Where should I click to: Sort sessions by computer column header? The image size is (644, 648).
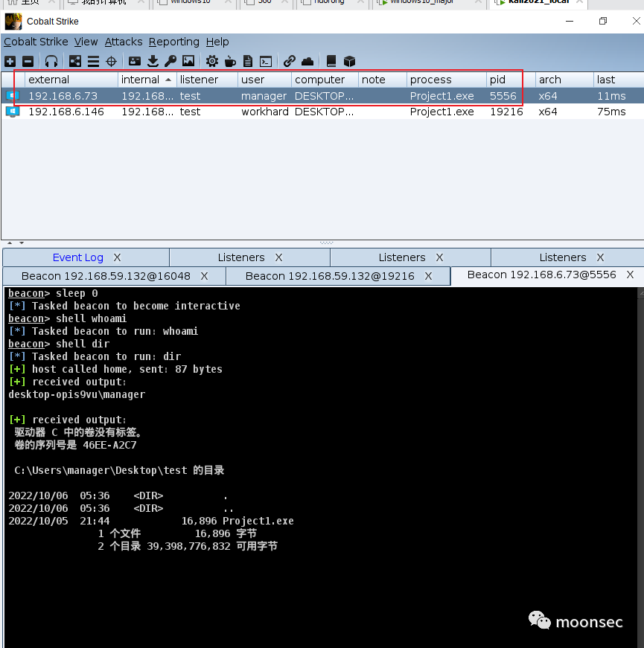[x=325, y=80]
